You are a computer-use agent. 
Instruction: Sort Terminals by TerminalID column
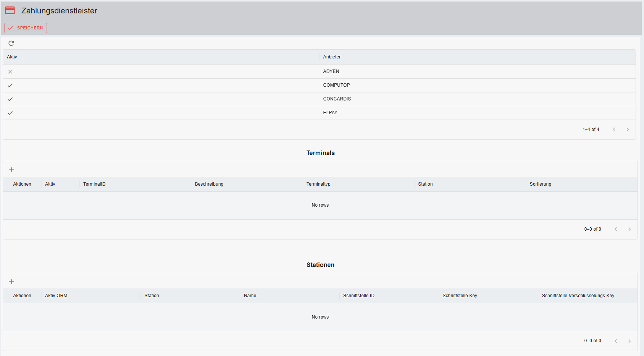pos(94,184)
